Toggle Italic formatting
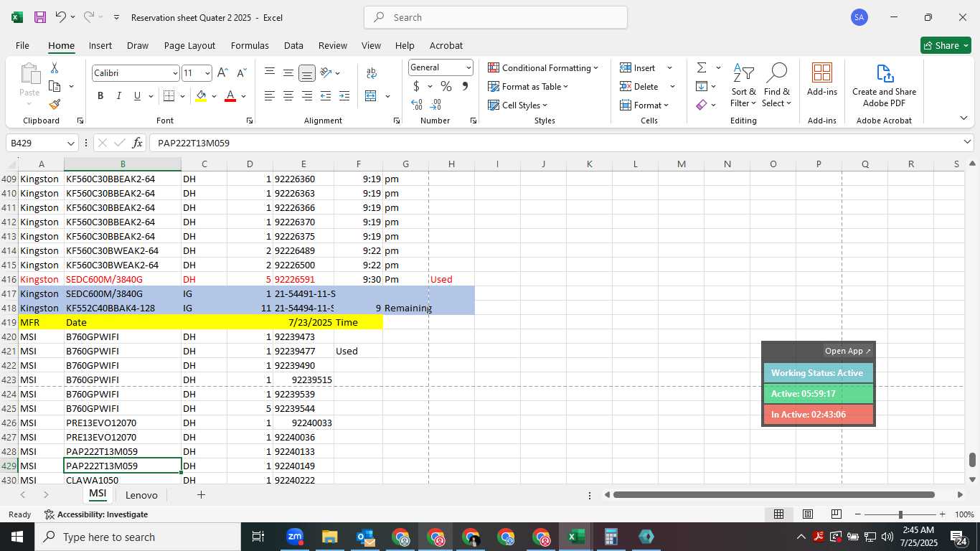Viewport: 980px width, 551px height. [x=118, y=96]
